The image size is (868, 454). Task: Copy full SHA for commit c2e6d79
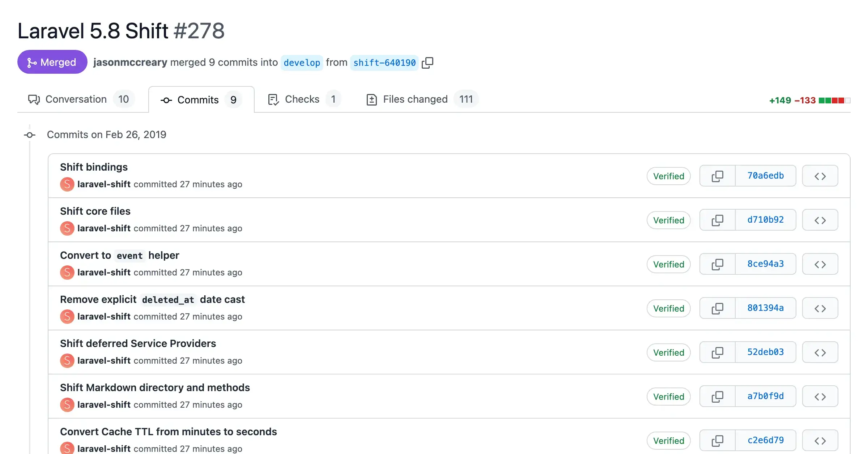(718, 441)
